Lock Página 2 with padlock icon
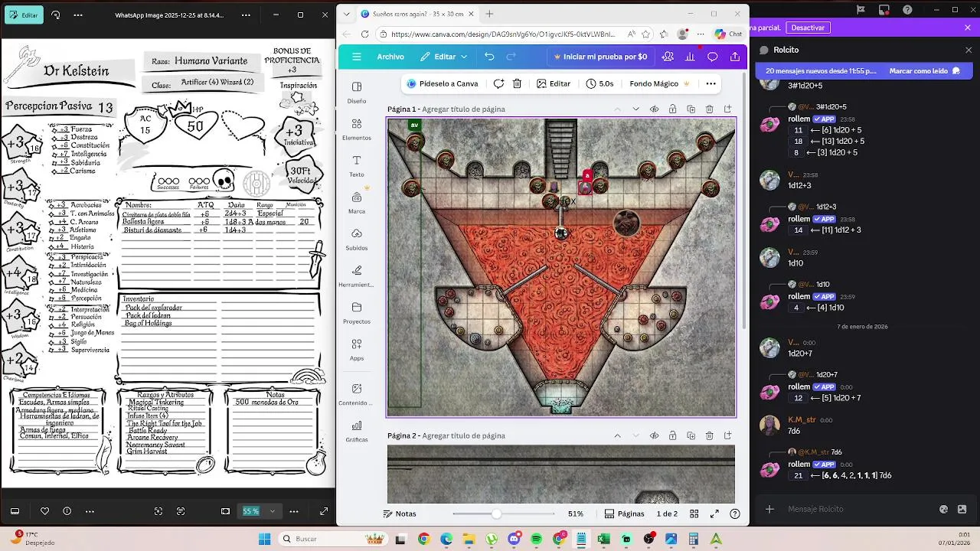The width and height of the screenshot is (980, 551). (x=672, y=435)
